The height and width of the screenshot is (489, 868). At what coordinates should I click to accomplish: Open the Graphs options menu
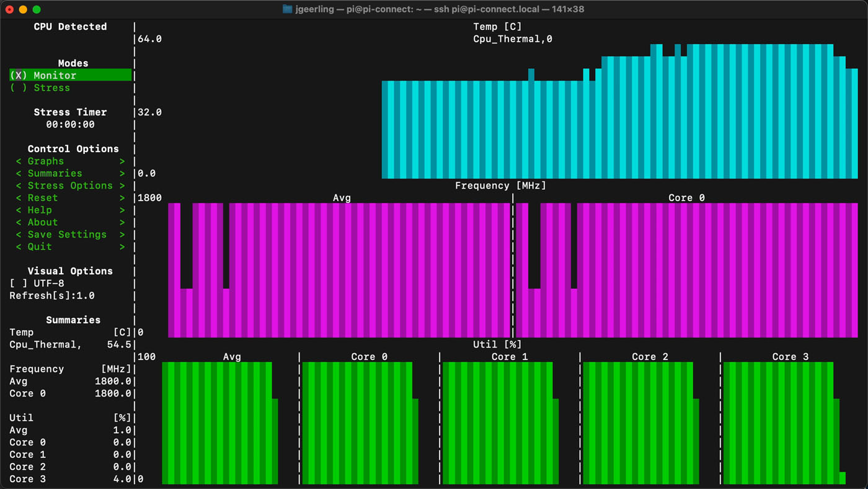click(69, 161)
